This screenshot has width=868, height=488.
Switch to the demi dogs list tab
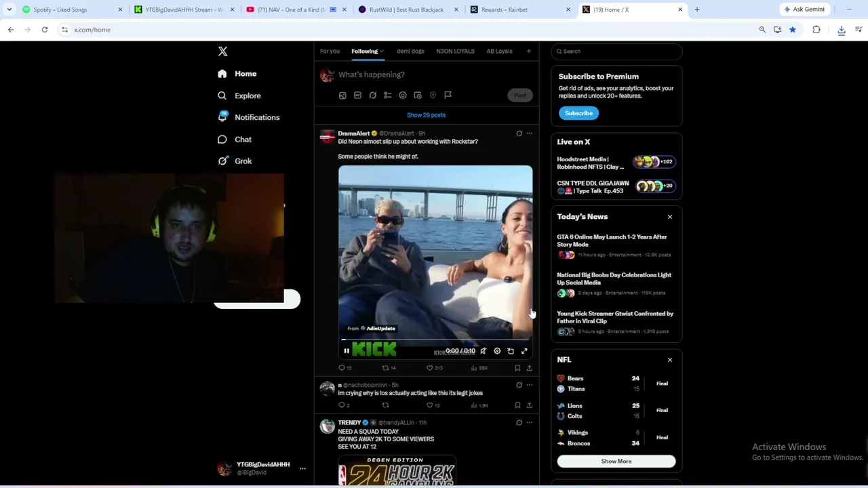(x=410, y=51)
